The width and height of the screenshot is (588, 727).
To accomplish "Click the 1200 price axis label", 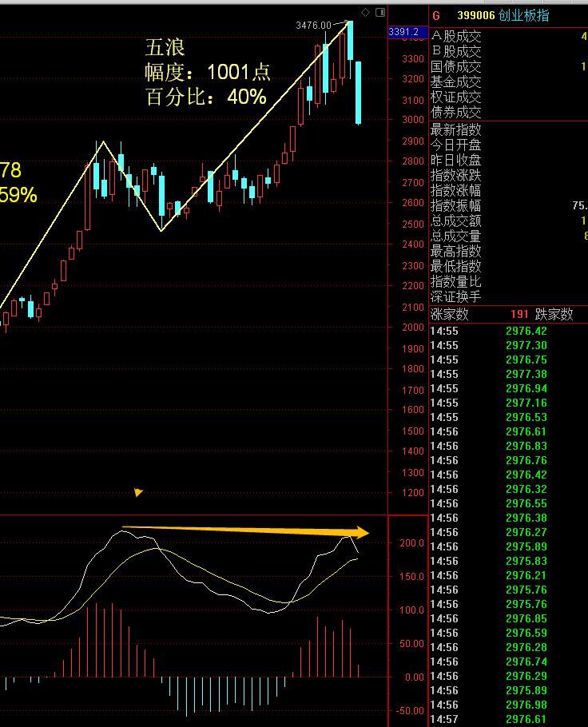I will coord(413,493).
